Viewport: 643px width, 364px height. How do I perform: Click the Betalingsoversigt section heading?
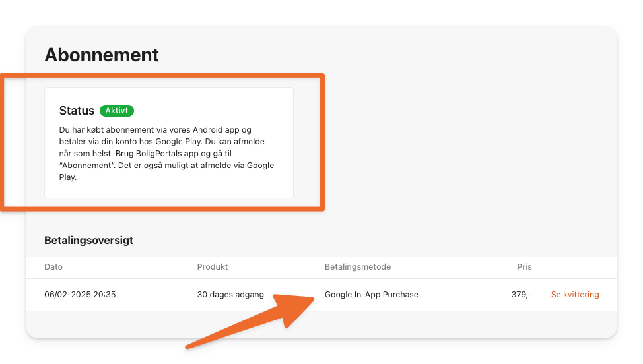pyautogui.click(x=89, y=240)
